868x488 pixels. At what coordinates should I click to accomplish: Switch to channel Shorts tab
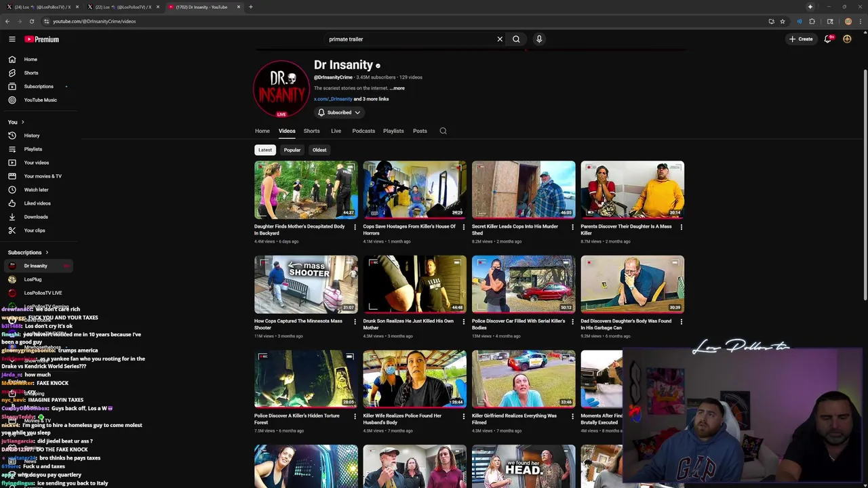pos(311,131)
